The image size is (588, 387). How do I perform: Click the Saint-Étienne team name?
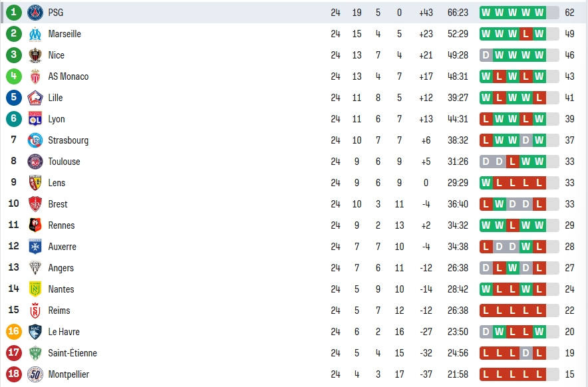pos(73,353)
